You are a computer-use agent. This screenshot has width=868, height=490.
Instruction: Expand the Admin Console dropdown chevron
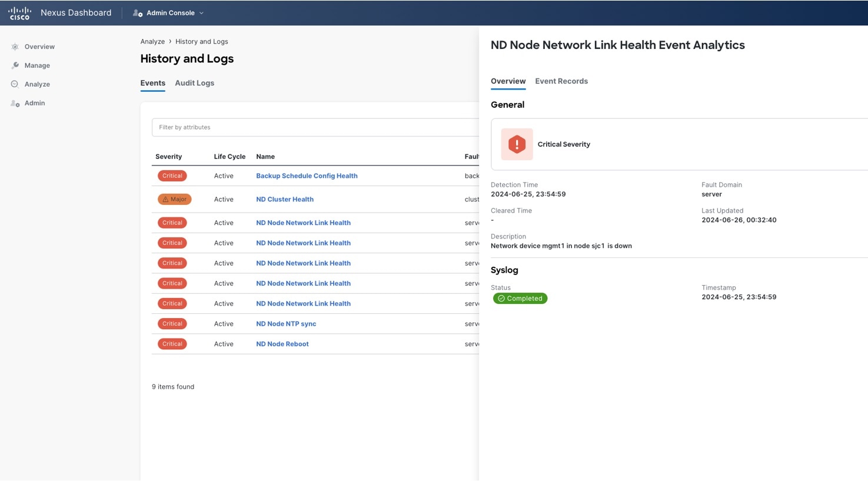[201, 13]
